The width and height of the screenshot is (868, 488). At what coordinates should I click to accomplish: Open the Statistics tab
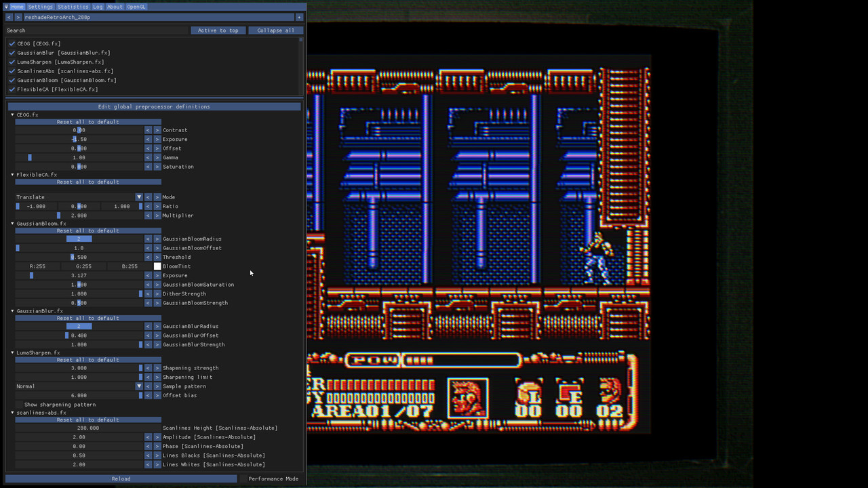pyautogui.click(x=73, y=7)
